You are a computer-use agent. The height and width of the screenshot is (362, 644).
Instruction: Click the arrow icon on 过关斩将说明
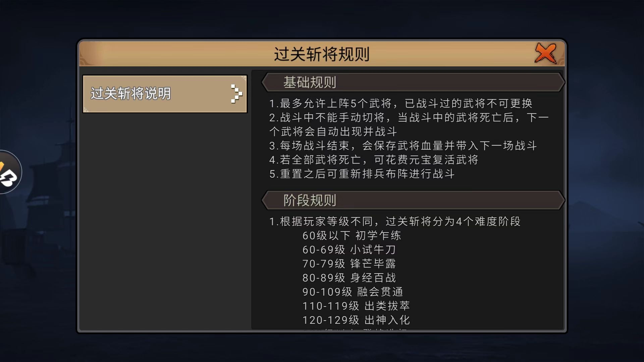[236, 94]
